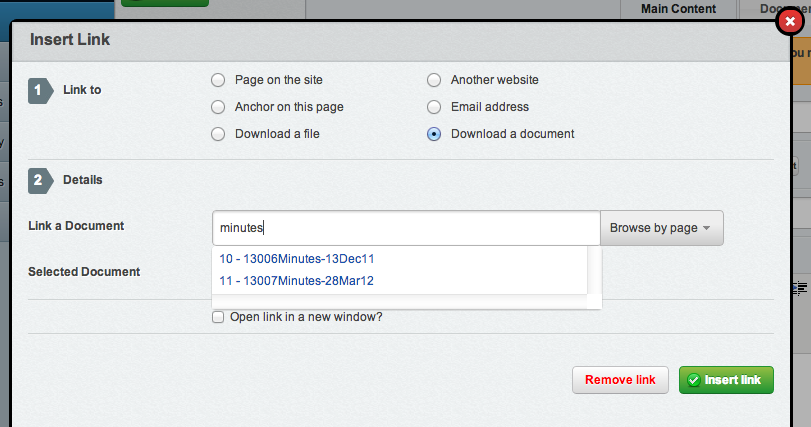Screen dimensions: 811x427
Task: Select 'Download a file' radio option
Action: (218, 134)
